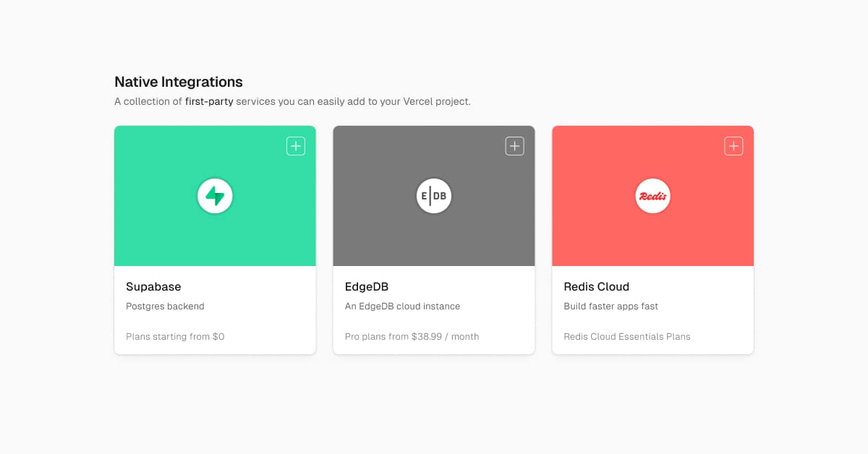This screenshot has height=454, width=868.
Task: Select the Redis Cloud title
Action: pos(597,286)
